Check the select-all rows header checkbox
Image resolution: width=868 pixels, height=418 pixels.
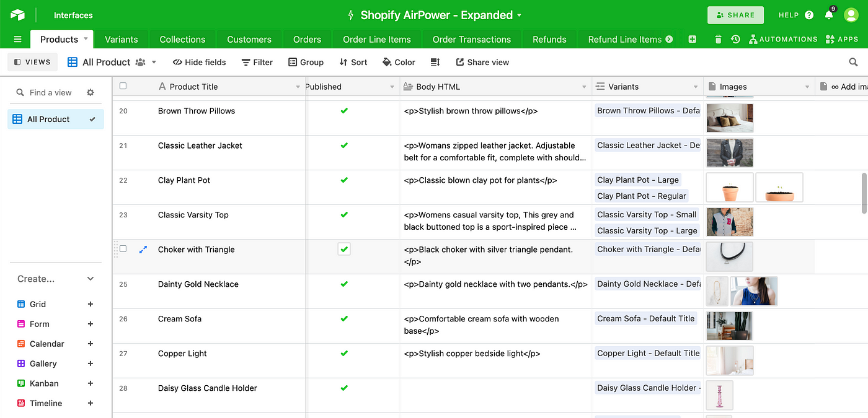pos(123,86)
